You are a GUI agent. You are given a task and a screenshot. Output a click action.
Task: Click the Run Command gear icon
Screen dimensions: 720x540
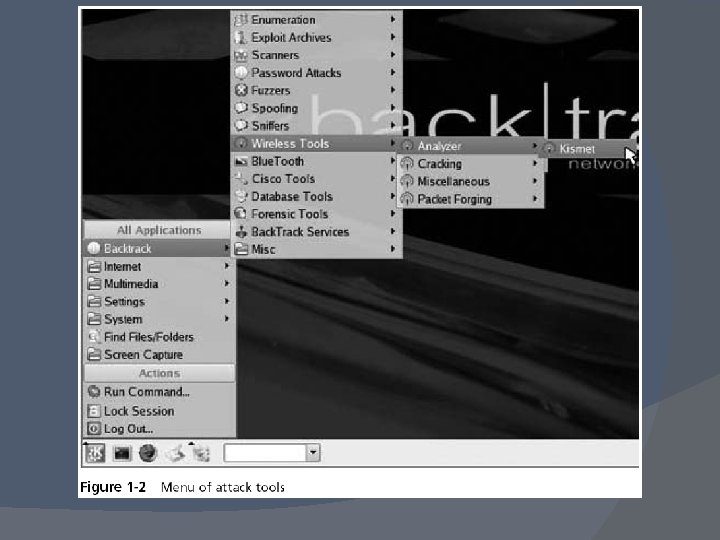[x=94, y=392]
